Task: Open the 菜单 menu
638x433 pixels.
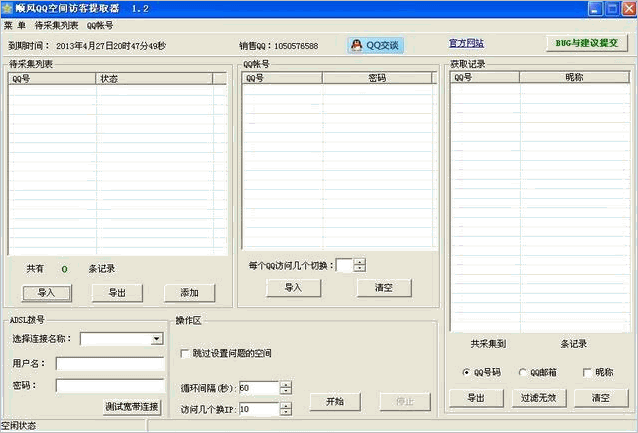Action: click(15, 25)
